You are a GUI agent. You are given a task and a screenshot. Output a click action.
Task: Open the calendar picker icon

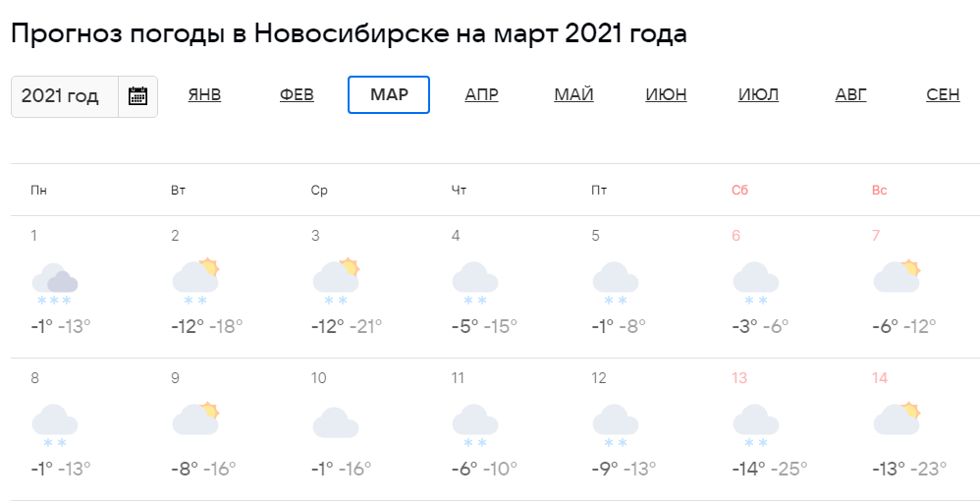(x=137, y=96)
